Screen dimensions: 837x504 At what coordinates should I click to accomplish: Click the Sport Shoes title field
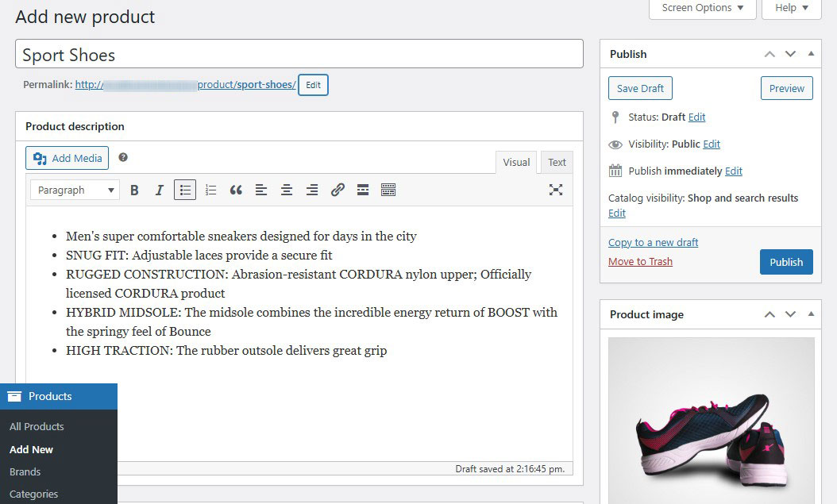(299, 54)
